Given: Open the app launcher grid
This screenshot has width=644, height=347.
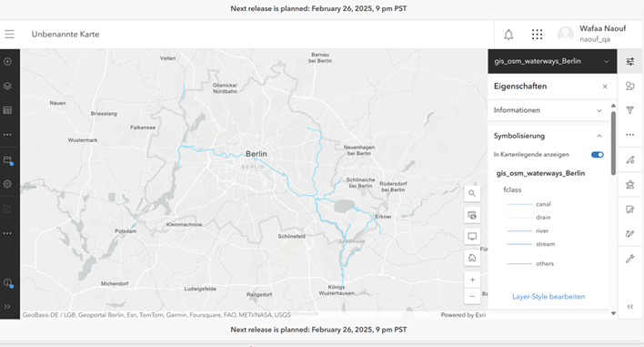Looking at the screenshot, I should click(537, 35).
